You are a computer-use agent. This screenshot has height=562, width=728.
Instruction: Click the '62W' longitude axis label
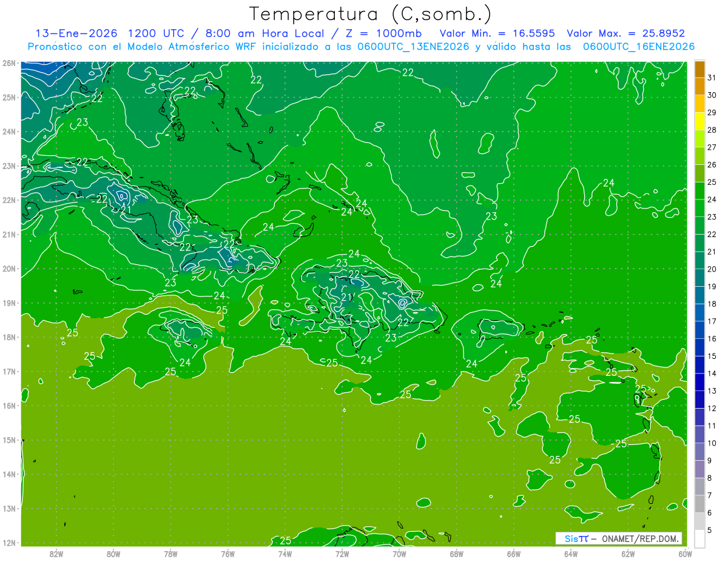pos(628,554)
